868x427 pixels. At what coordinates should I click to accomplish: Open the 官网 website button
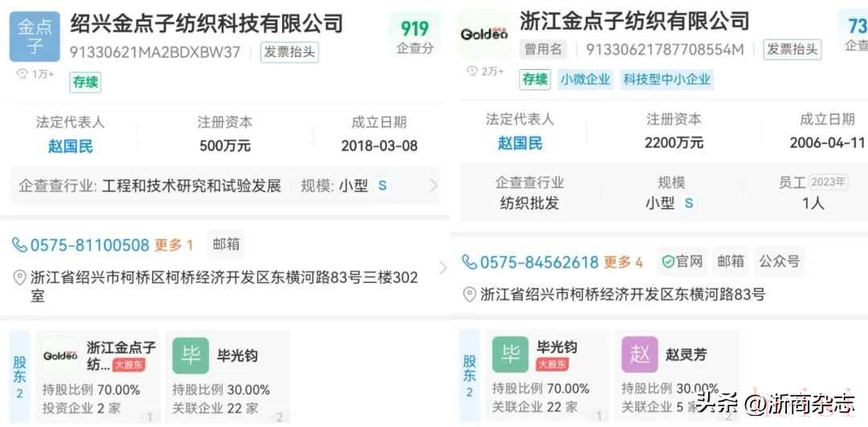click(682, 261)
